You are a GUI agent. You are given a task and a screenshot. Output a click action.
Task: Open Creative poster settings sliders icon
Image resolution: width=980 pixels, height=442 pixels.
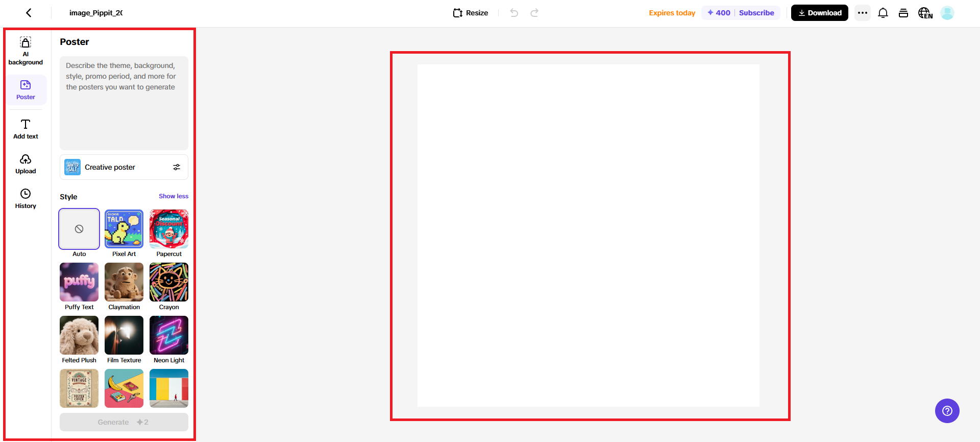pyautogui.click(x=177, y=167)
